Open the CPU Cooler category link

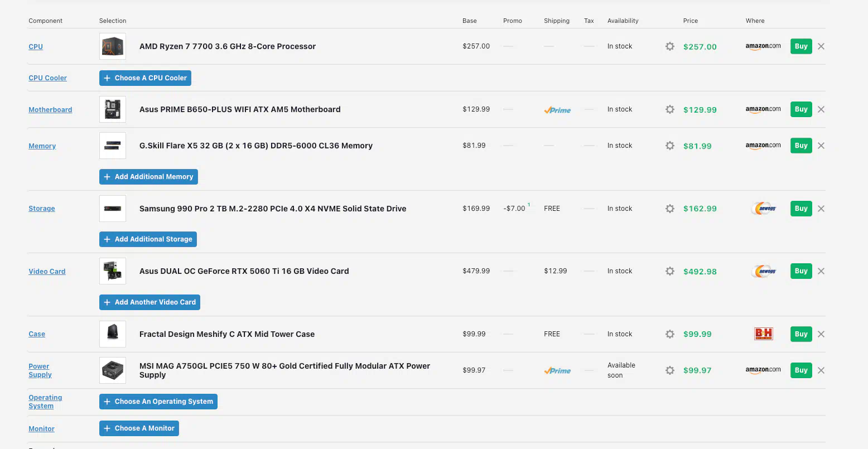(x=47, y=78)
